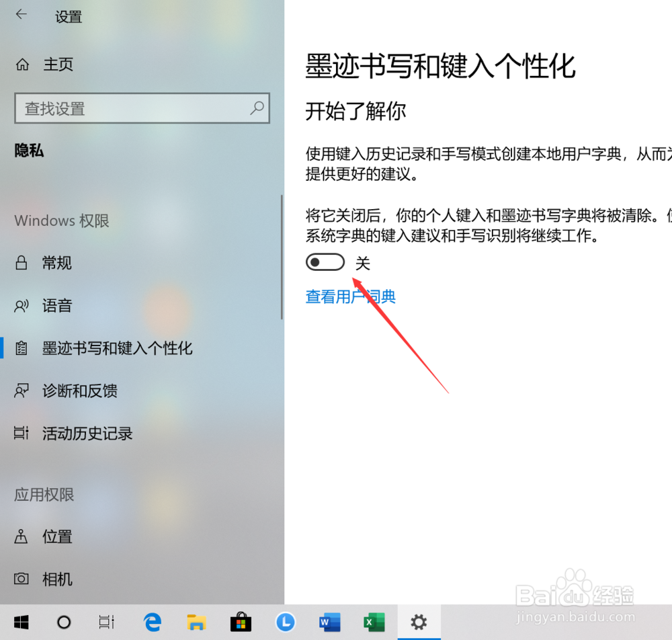Image resolution: width=672 pixels, height=640 pixels.
Task: Open the Windows Start menu
Action: (21, 622)
